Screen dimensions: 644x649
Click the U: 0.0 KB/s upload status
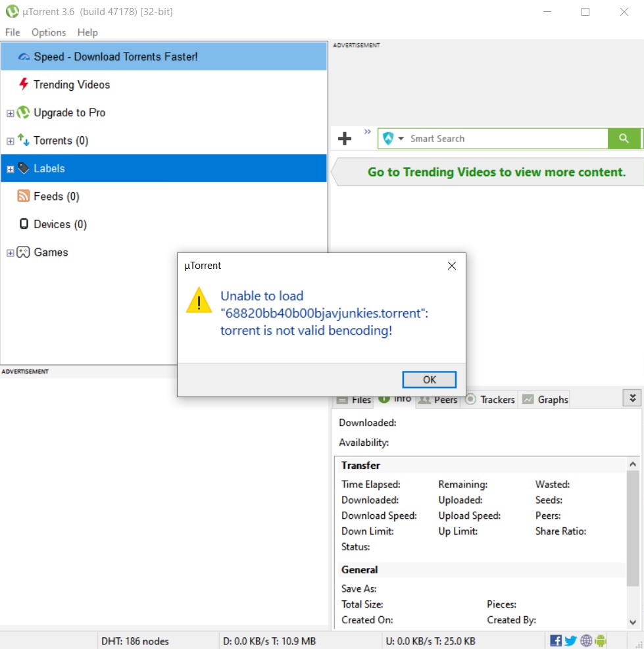tap(431, 641)
